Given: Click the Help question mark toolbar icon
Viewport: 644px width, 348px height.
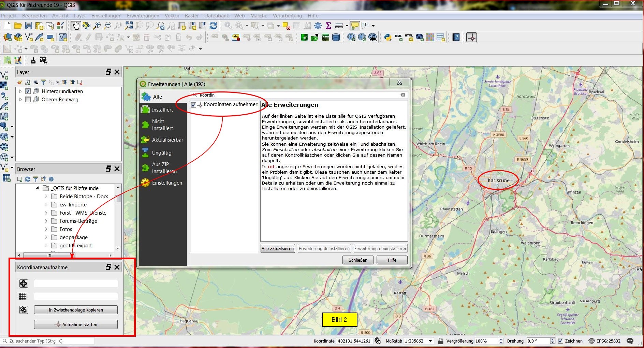Looking at the screenshot, I should tap(456, 37).
